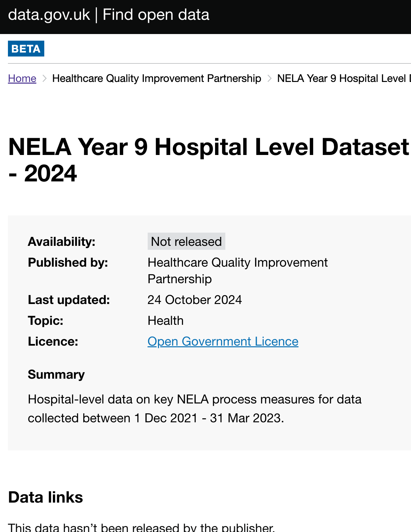Screen dimensions: 411x532
Task: Click the Not released availability tag
Action: (186, 241)
